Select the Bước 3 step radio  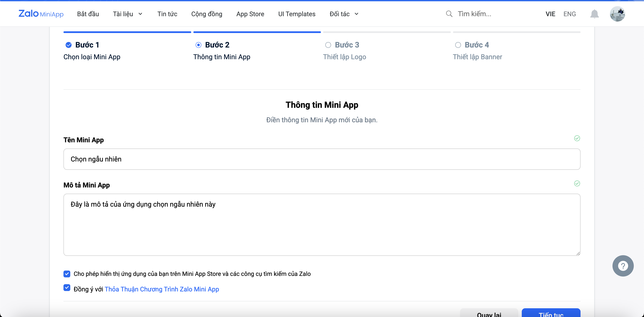click(328, 45)
